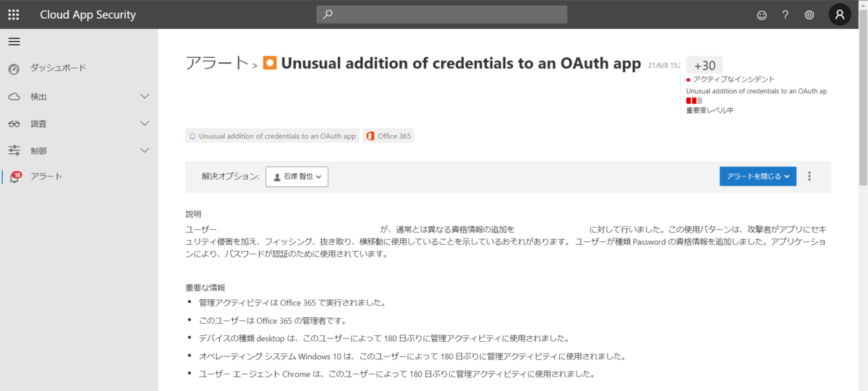Open the user account avatar
This screenshot has width=868, height=391.
(x=840, y=14)
